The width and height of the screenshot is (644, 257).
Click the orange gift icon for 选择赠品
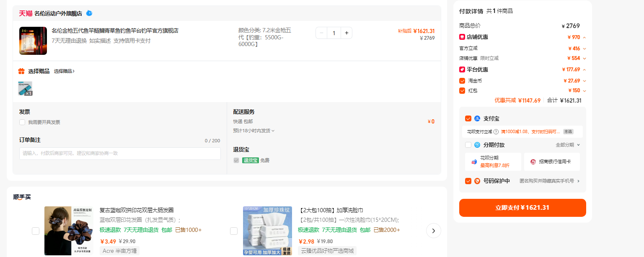coord(21,71)
